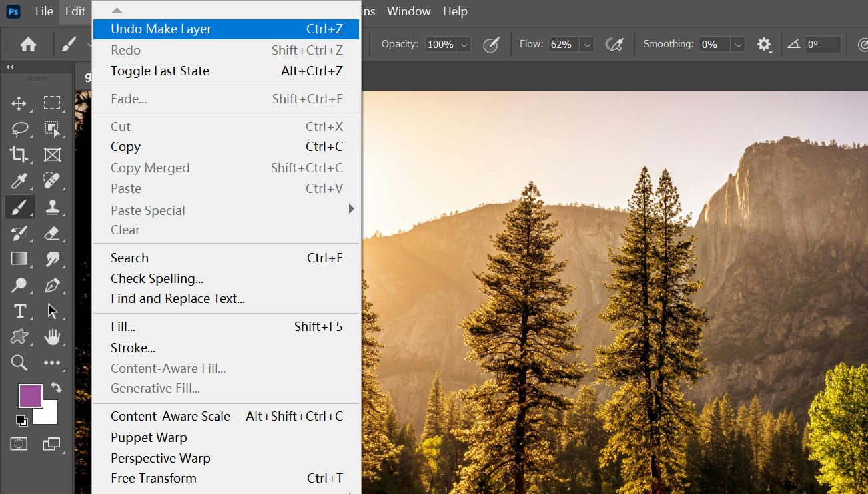Open the foreground color swatch
868x494 pixels.
pyautogui.click(x=30, y=395)
